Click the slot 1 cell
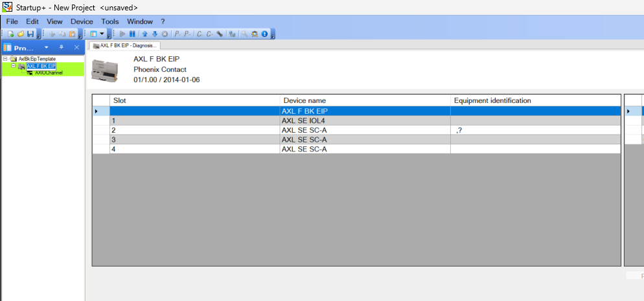The width and height of the screenshot is (644, 301). [194, 120]
